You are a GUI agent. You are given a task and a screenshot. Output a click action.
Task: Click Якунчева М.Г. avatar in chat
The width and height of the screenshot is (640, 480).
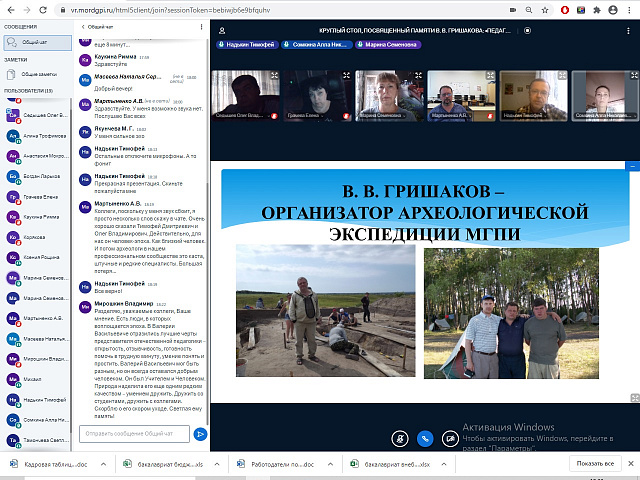coord(85,132)
